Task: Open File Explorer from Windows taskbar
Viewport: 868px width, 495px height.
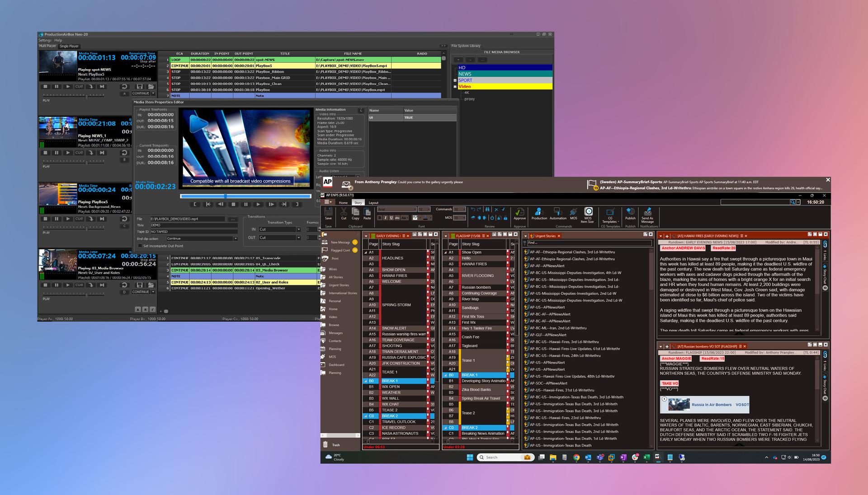Action: tap(552, 457)
